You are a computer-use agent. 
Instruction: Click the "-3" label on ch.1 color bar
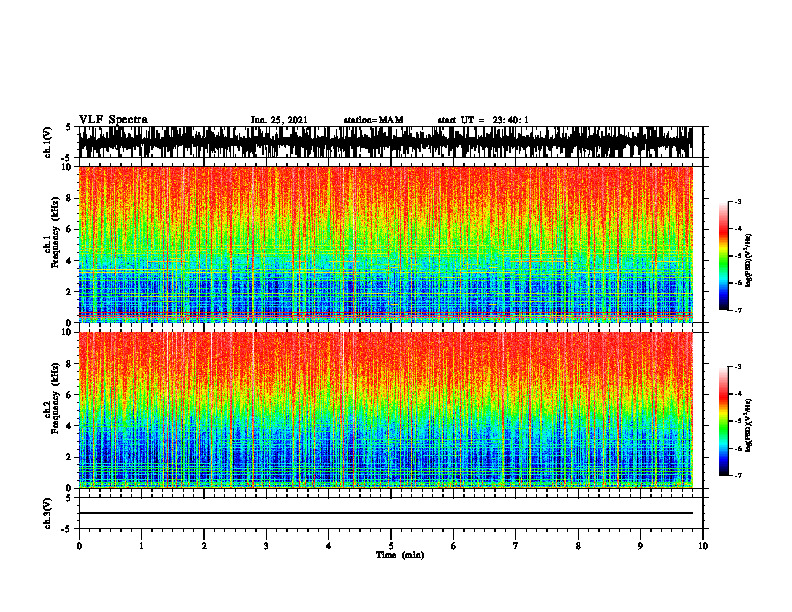pos(738,201)
